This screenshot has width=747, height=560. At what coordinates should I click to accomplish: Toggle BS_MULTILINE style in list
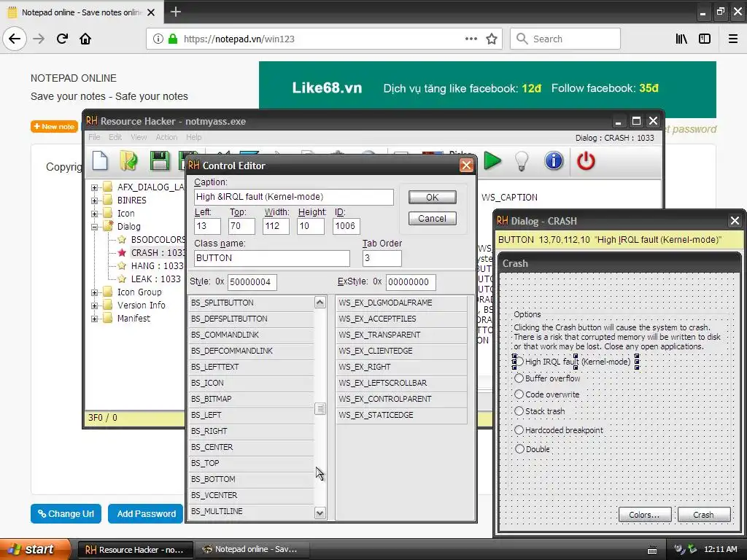pos(252,511)
